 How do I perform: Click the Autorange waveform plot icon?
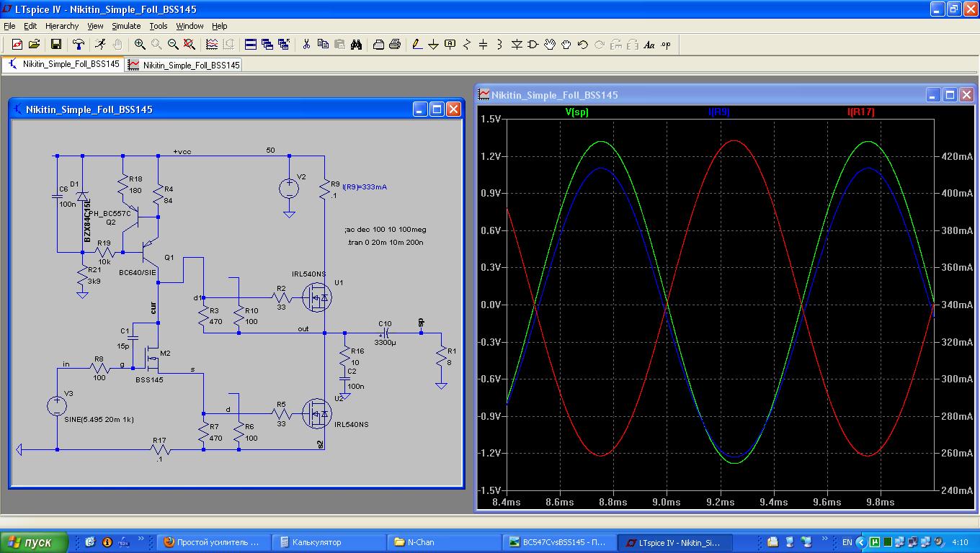click(x=212, y=45)
